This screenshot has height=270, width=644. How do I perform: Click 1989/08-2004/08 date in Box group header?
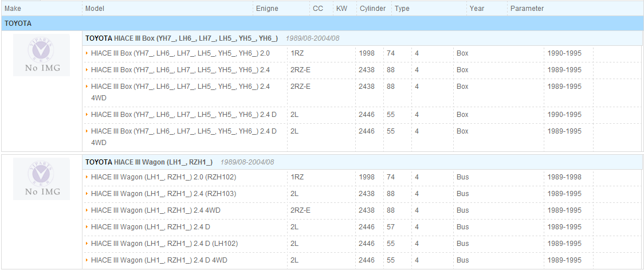[x=313, y=38]
